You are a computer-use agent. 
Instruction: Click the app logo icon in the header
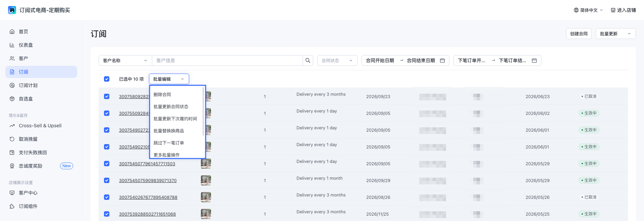click(x=12, y=10)
